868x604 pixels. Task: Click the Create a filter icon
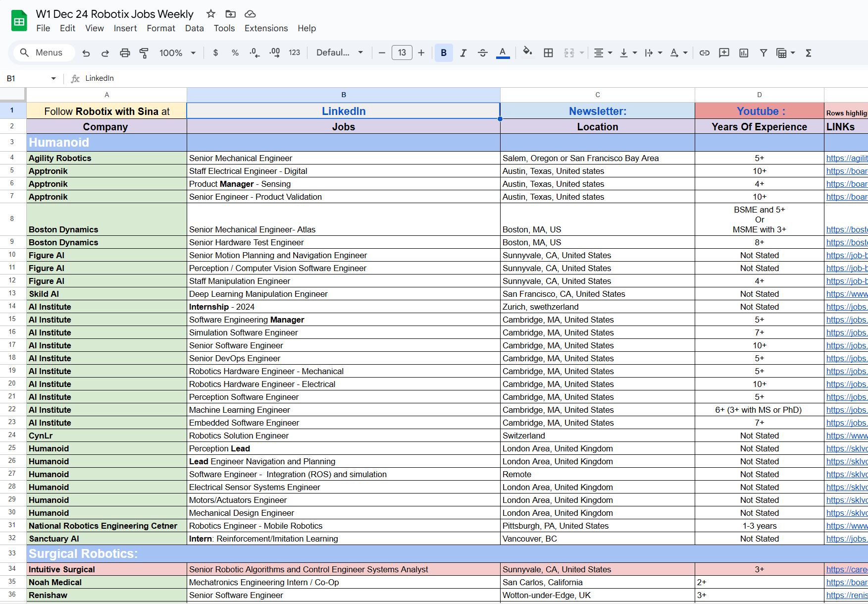[x=764, y=53]
